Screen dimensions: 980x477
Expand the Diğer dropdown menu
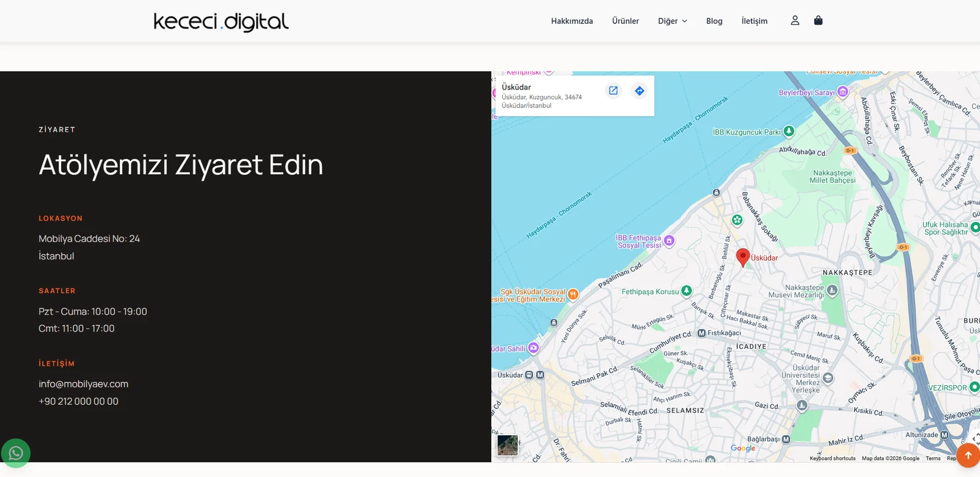[673, 21]
